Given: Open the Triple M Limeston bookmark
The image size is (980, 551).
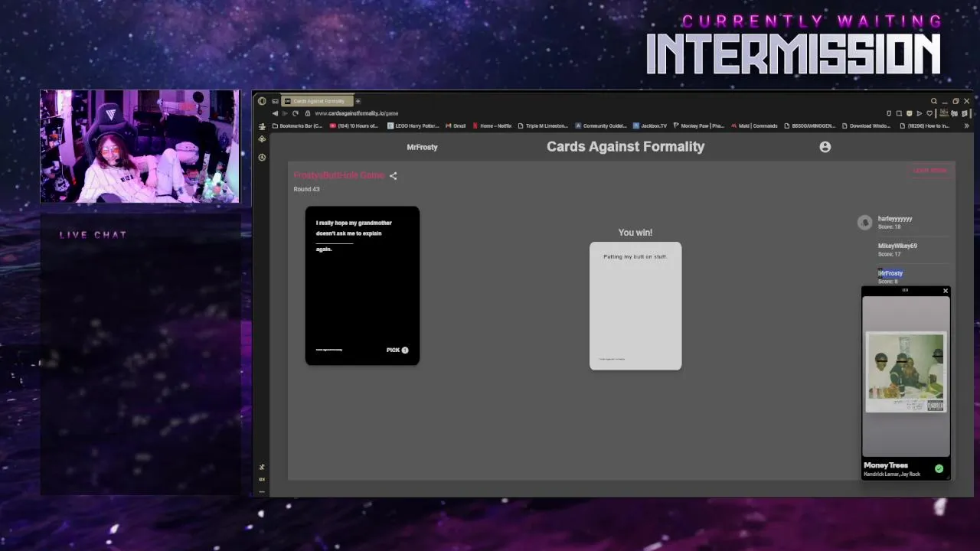Looking at the screenshot, I should [x=544, y=126].
